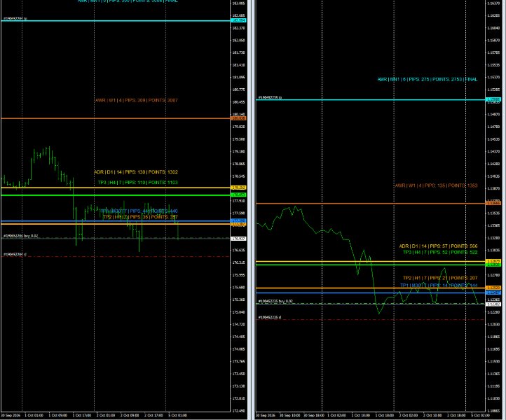
Task: Click the TP1 M30 PIPS 44 label in left chart
Action: coord(139,211)
